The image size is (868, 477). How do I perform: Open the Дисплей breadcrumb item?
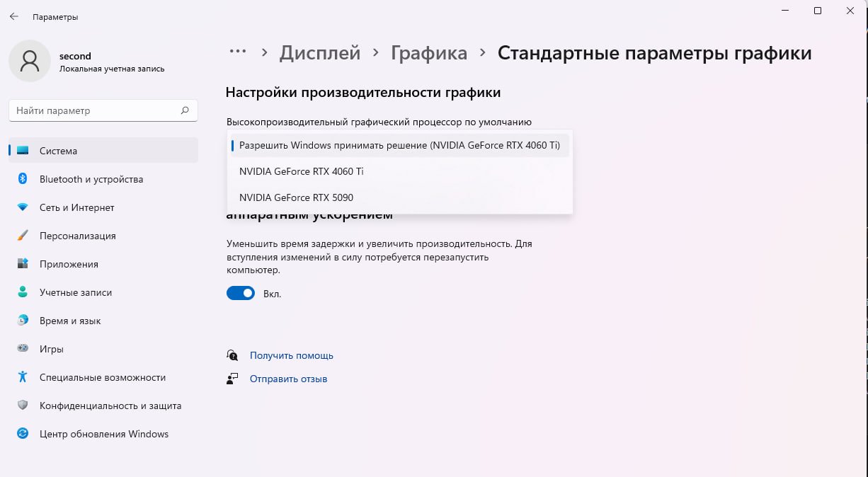[x=319, y=52]
